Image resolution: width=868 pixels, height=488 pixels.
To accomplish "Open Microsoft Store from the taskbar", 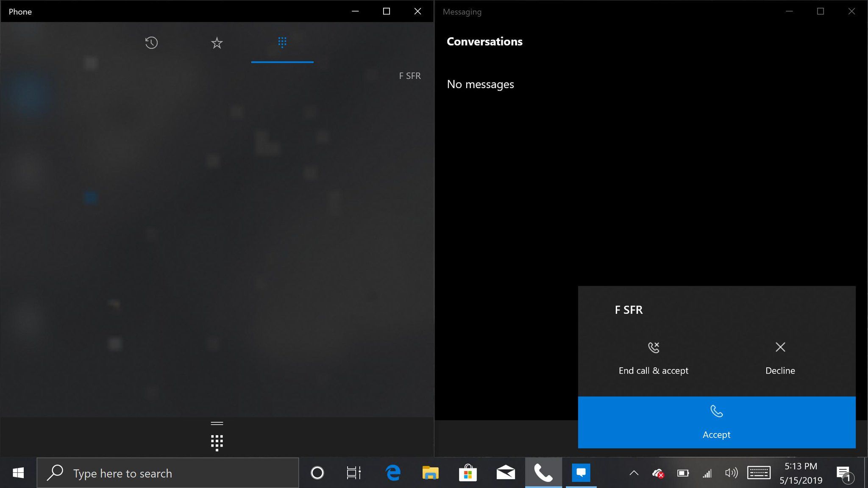I will click(x=468, y=473).
